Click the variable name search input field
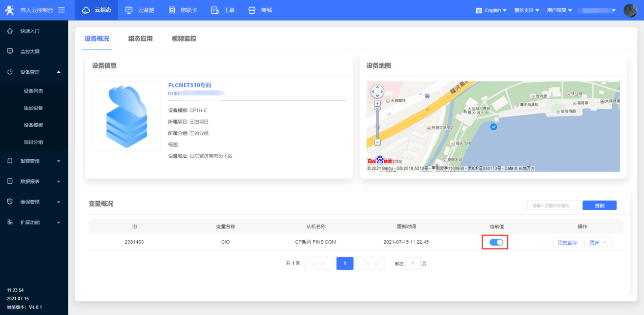 pos(555,206)
